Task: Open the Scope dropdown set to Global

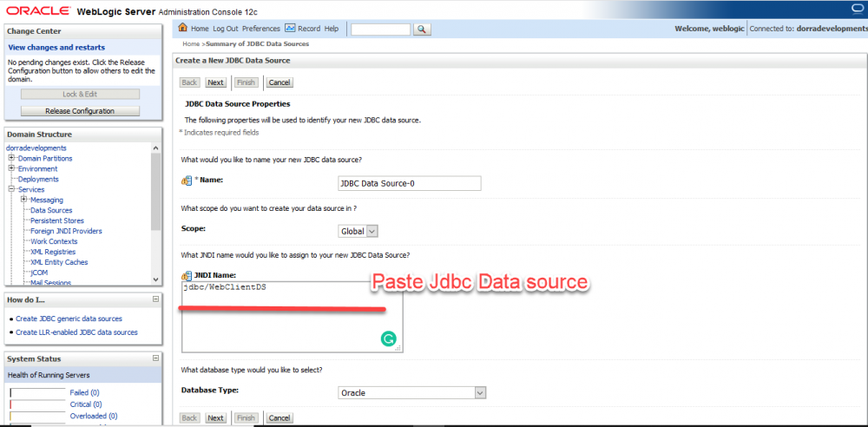Action: [358, 232]
